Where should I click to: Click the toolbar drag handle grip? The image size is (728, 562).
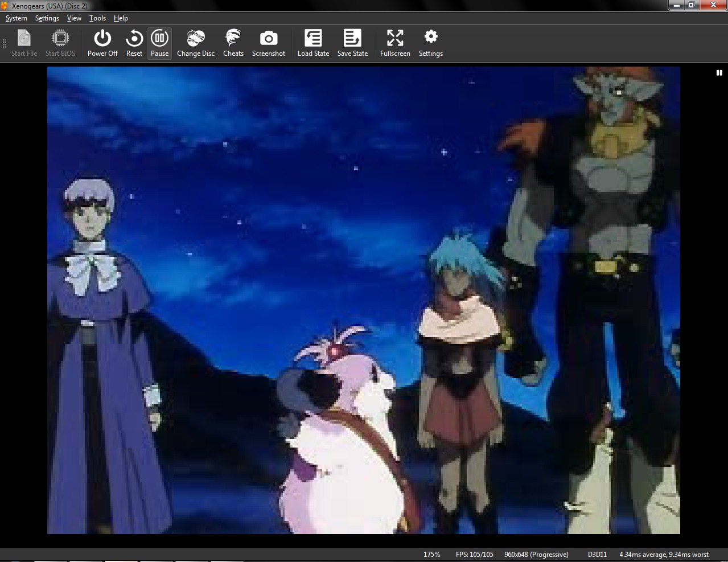(x=5, y=43)
